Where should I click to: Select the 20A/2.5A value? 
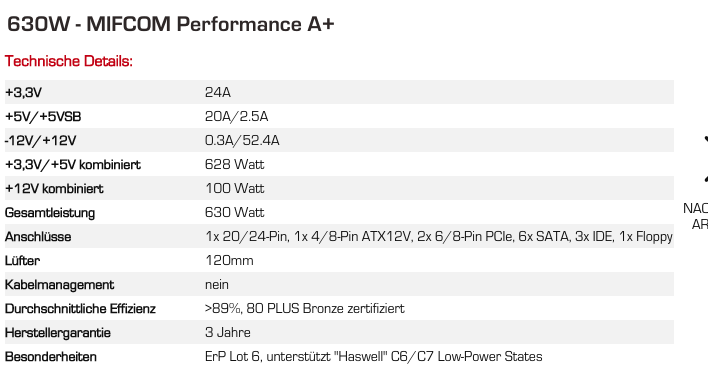point(237,116)
